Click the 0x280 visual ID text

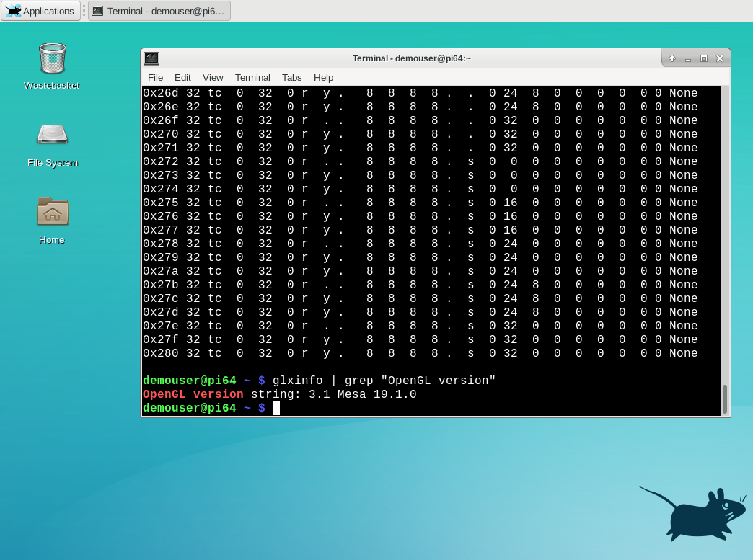(x=160, y=353)
